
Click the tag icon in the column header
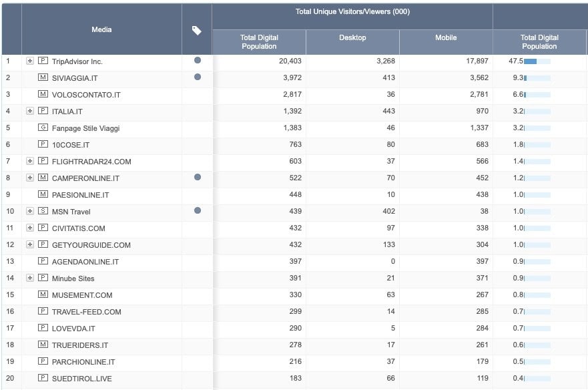[196, 30]
